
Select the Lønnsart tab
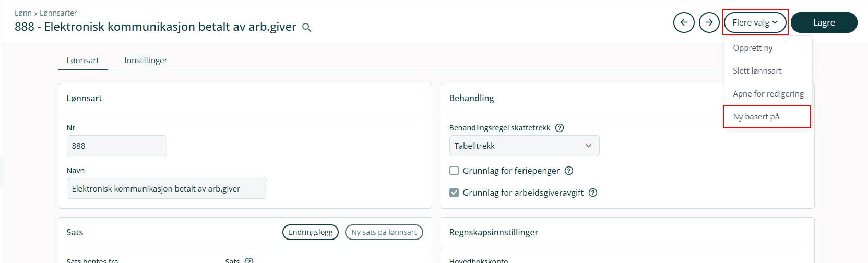[82, 61]
